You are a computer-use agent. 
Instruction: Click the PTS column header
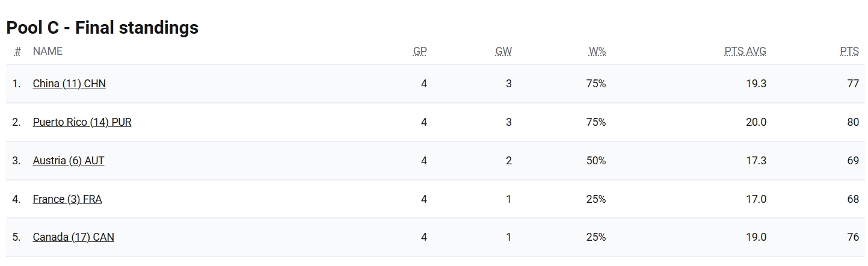click(849, 52)
